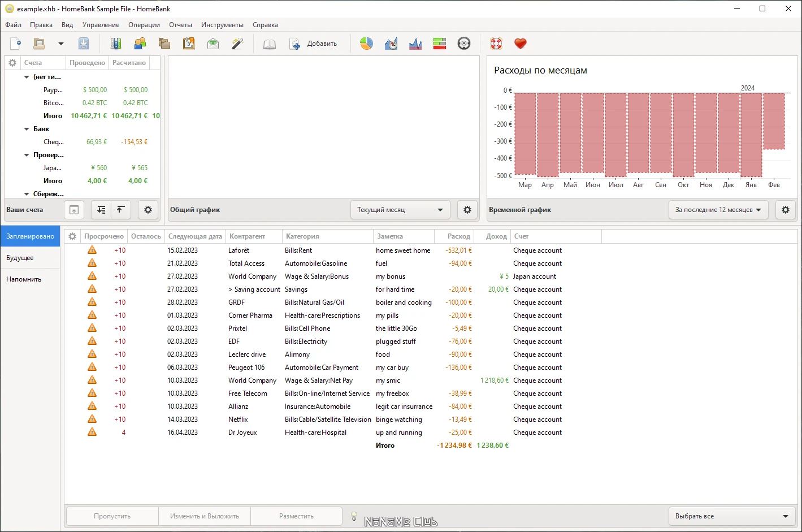Expand the Сбереж... account group
Viewport: 802px width, 532px height.
click(x=27, y=194)
